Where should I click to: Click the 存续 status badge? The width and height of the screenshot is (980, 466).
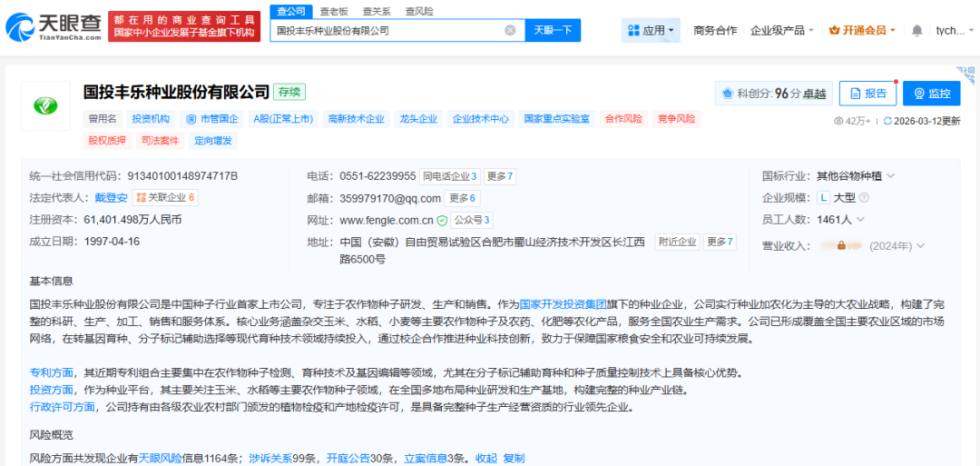pos(289,93)
